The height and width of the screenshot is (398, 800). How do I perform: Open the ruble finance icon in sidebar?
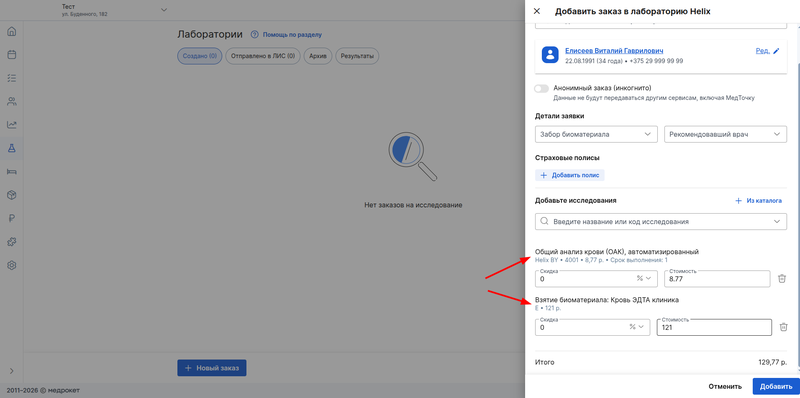(12, 218)
